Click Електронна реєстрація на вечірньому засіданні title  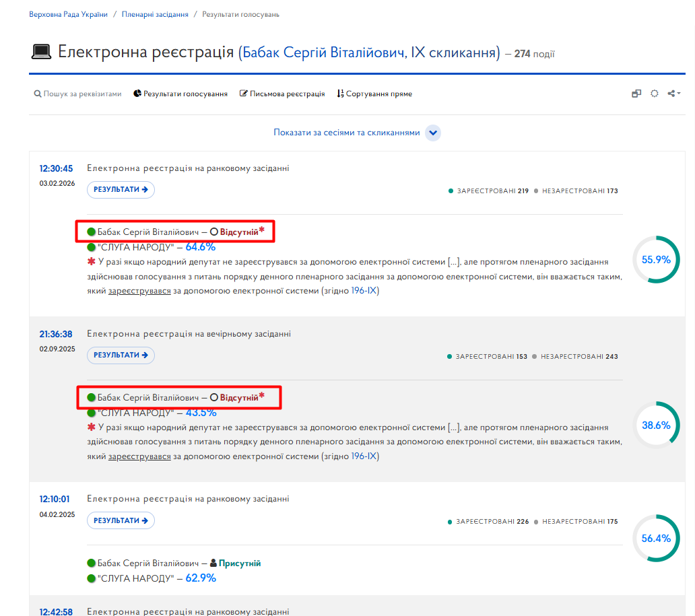click(189, 334)
